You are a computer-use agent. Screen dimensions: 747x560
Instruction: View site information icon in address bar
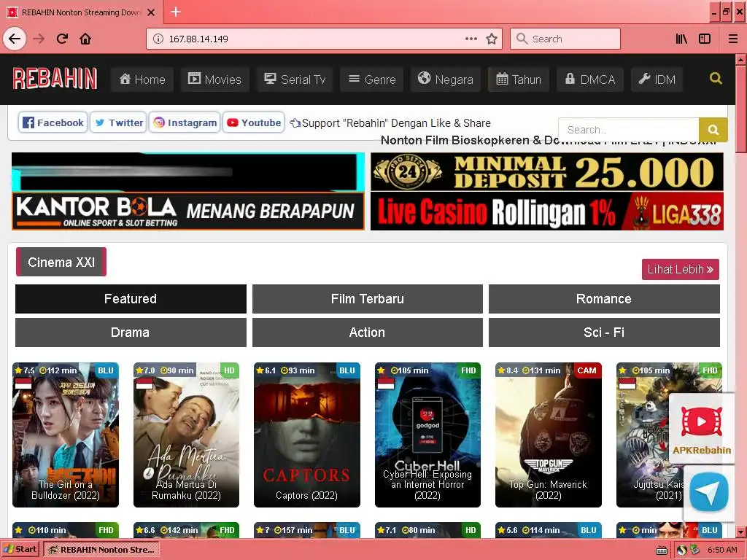158,39
